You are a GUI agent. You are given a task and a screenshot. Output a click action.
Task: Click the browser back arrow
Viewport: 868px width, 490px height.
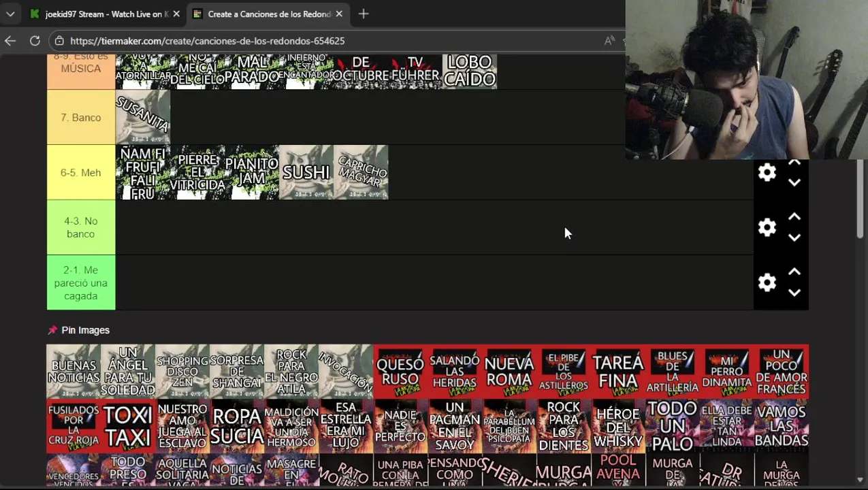[10, 41]
